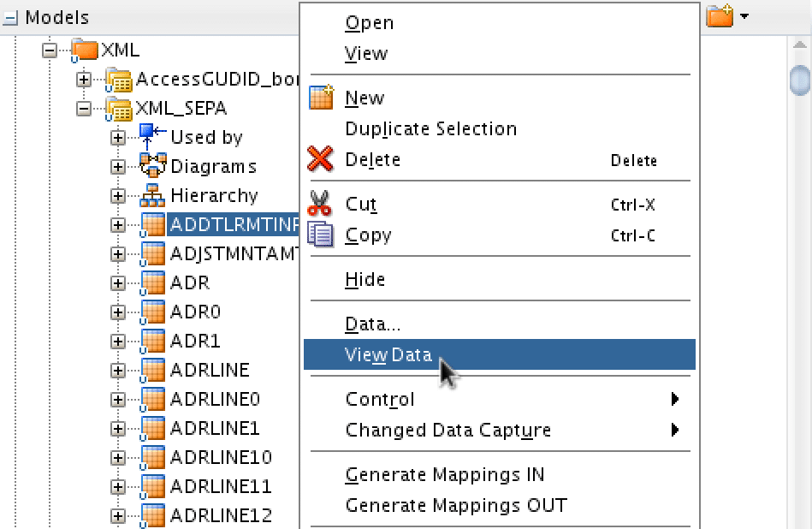Click the ADDTLRMTINF datastore icon
The height and width of the screenshot is (529, 812).
click(153, 225)
